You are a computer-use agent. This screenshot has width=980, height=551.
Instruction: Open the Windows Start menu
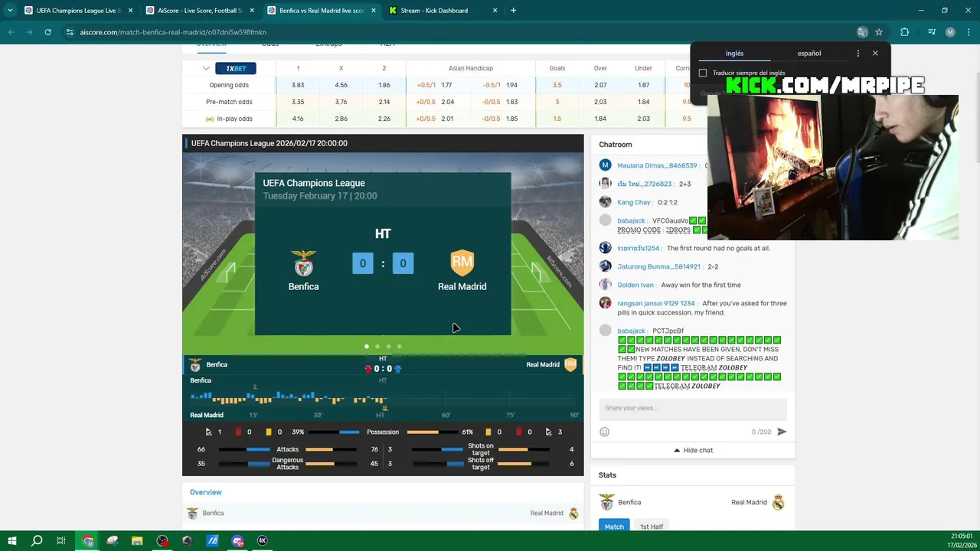click(x=11, y=540)
